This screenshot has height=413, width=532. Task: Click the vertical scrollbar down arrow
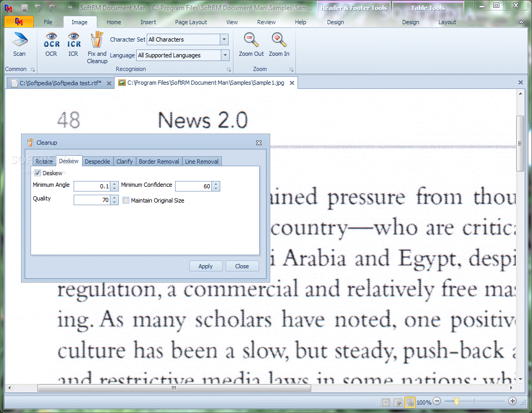[520, 379]
